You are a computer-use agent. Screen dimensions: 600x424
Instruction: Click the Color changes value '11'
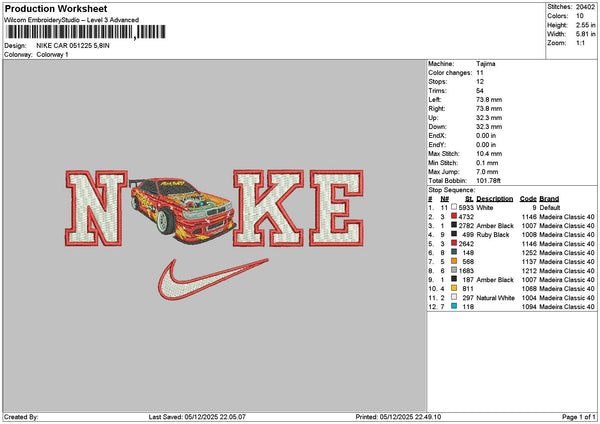(480, 73)
